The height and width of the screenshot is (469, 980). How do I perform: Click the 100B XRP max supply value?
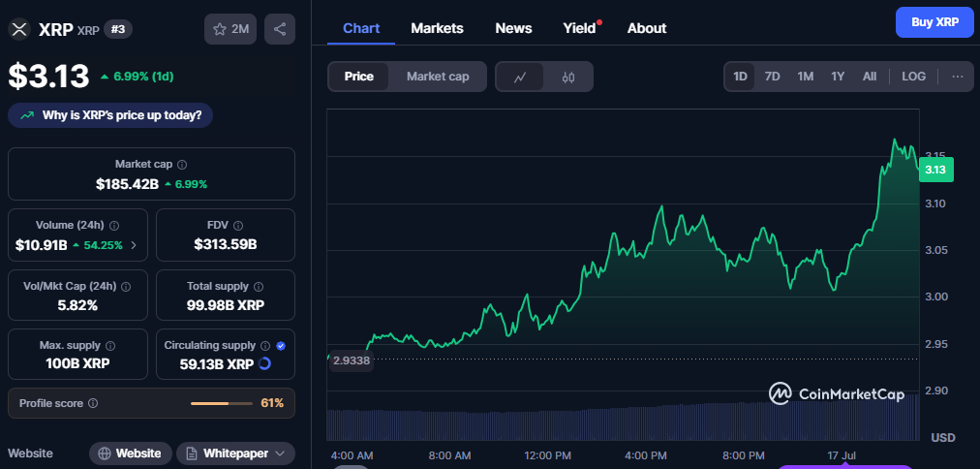(77, 363)
